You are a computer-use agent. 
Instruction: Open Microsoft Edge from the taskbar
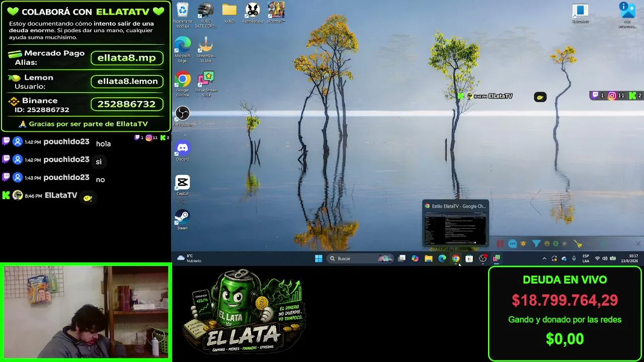[442, 258]
